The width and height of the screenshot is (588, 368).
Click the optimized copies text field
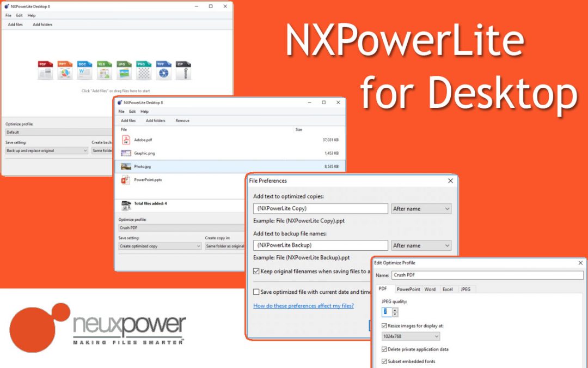[321, 208]
